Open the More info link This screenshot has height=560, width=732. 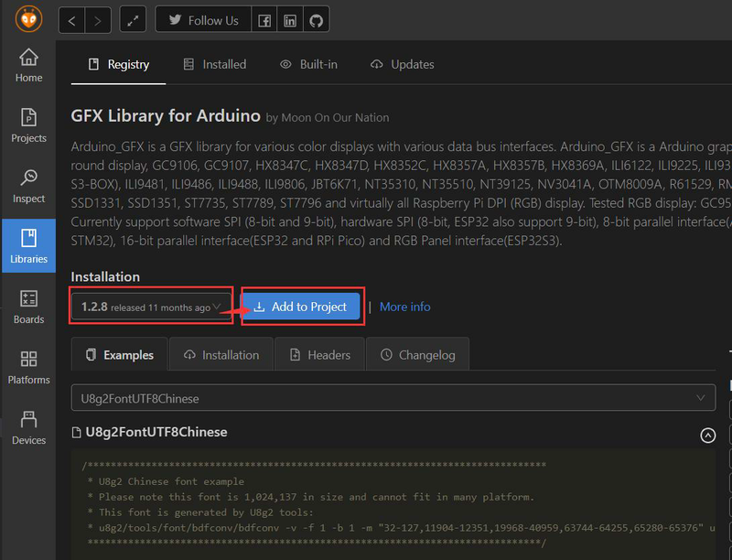tap(404, 307)
